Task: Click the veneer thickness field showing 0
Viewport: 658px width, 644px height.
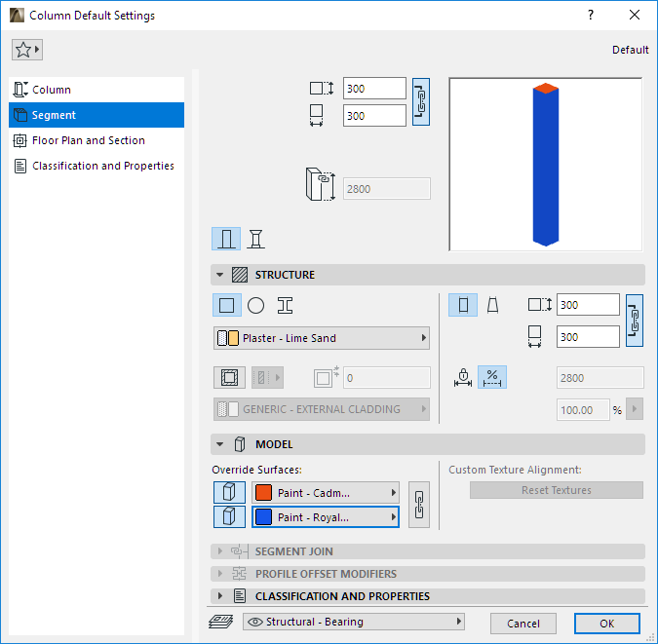Action: click(x=386, y=378)
